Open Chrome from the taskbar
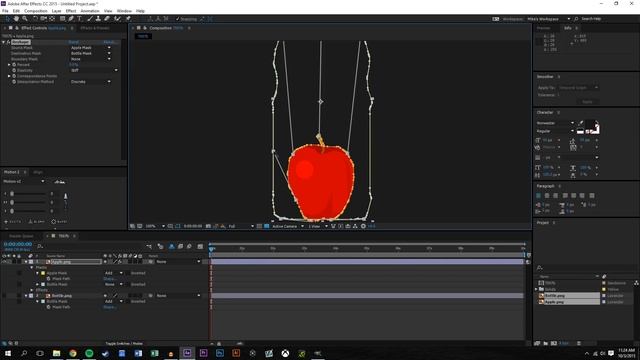This screenshot has height=360, width=640. [73, 353]
